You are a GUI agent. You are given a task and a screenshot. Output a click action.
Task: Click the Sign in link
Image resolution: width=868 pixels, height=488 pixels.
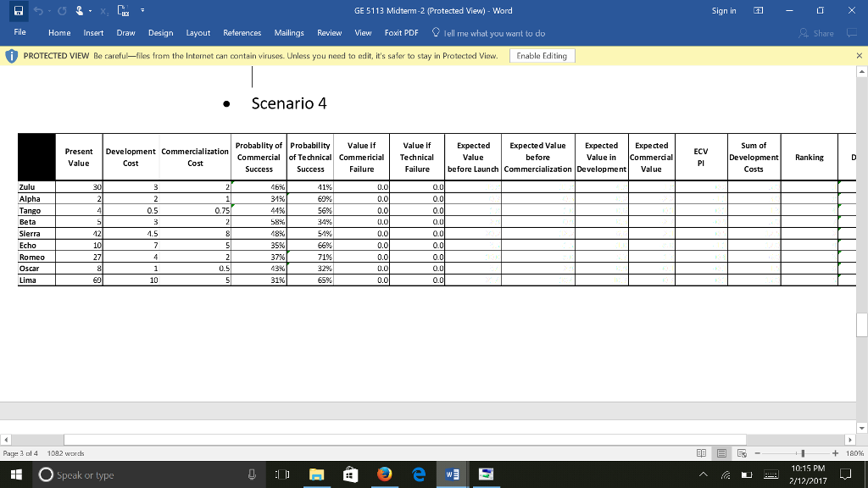click(725, 11)
